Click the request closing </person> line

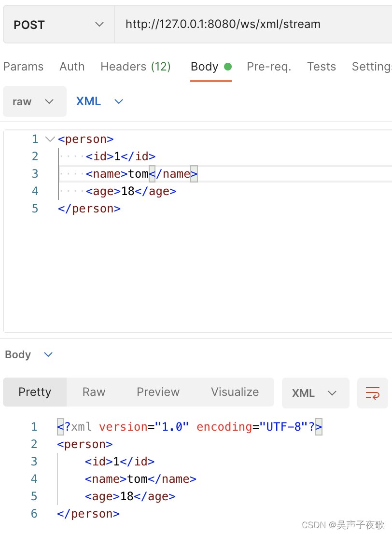[89, 209]
